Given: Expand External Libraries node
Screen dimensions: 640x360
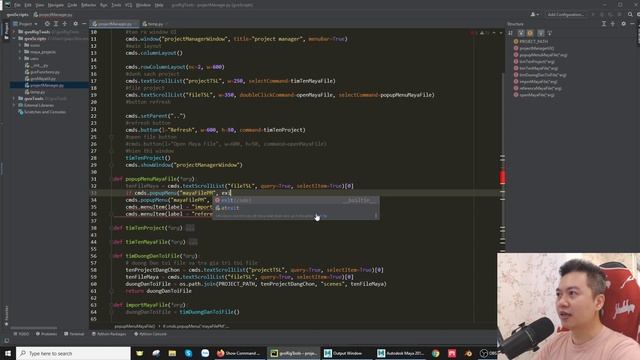Looking at the screenshot, I should tap(14, 105).
